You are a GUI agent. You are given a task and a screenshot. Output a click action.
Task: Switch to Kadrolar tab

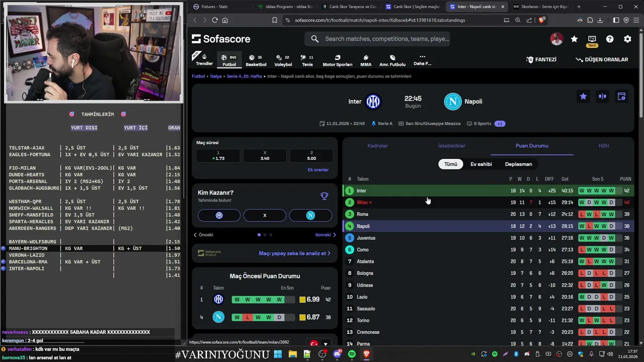point(377,146)
